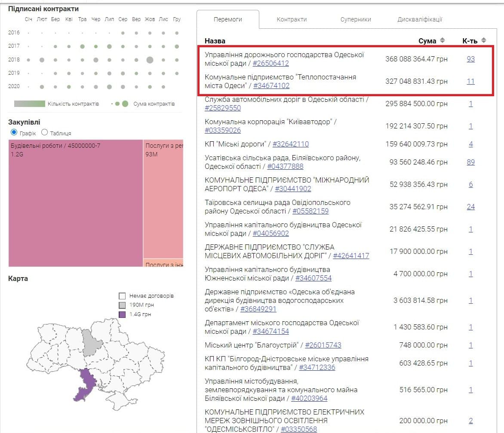Click contract count 24 for Таїровська селищна рада
Screen dimensions: 504x433
pos(470,207)
